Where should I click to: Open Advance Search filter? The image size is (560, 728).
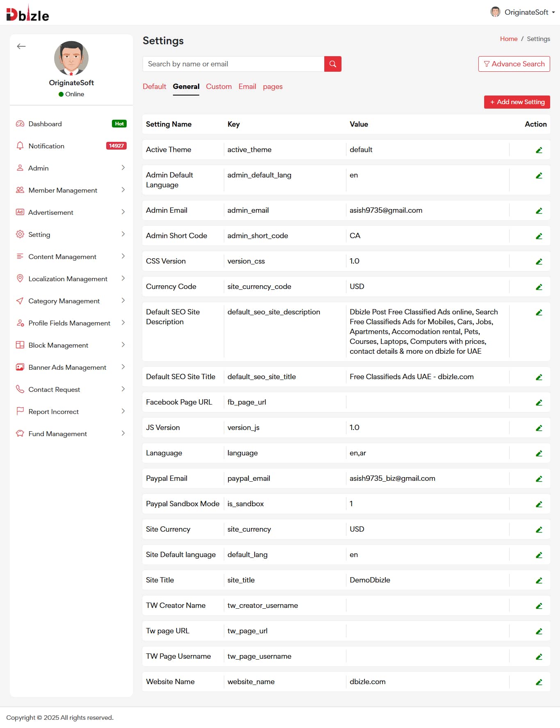pos(514,64)
